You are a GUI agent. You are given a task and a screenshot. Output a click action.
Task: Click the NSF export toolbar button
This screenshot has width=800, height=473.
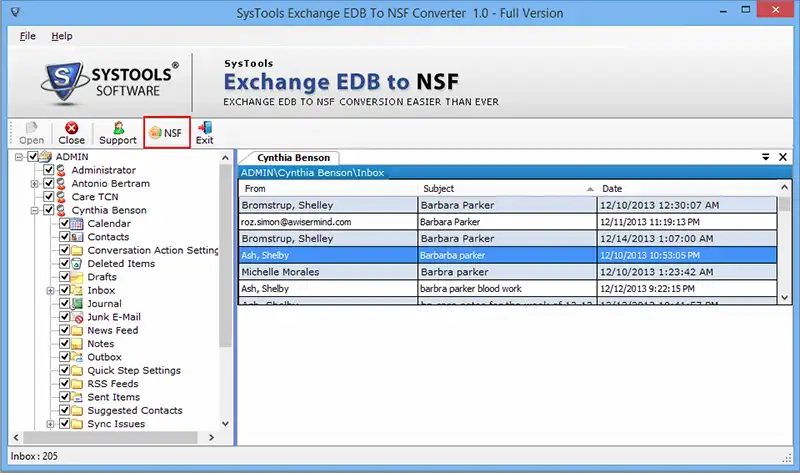(x=167, y=133)
